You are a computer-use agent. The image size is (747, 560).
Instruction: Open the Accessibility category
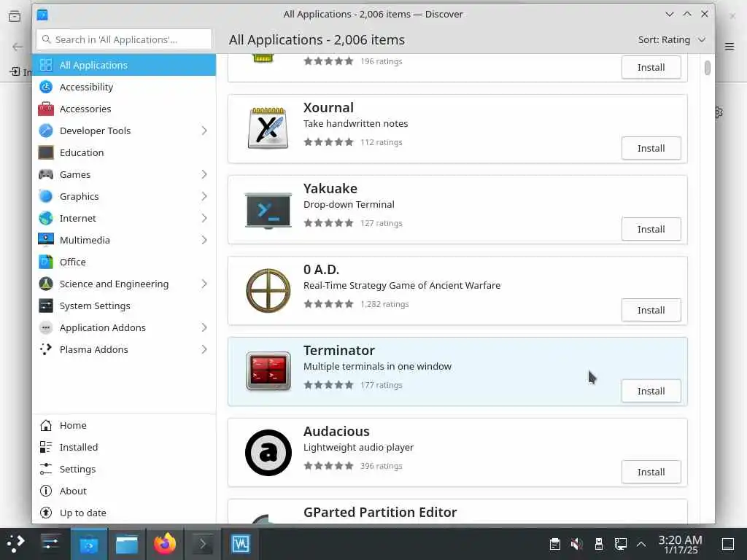click(x=124, y=87)
